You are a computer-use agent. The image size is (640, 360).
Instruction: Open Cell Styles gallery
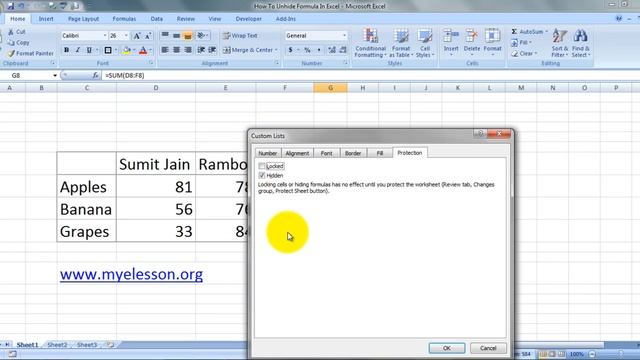click(425, 43)
